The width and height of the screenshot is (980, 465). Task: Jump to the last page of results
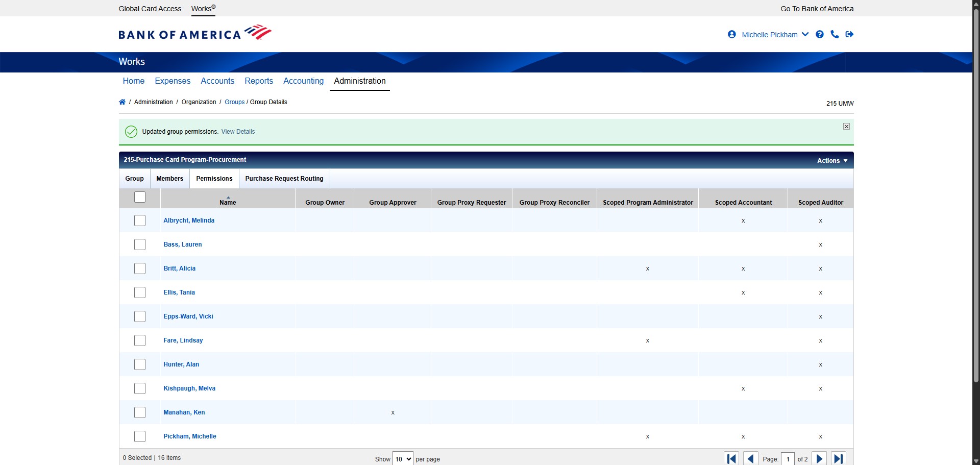click(x=838, y=458)
